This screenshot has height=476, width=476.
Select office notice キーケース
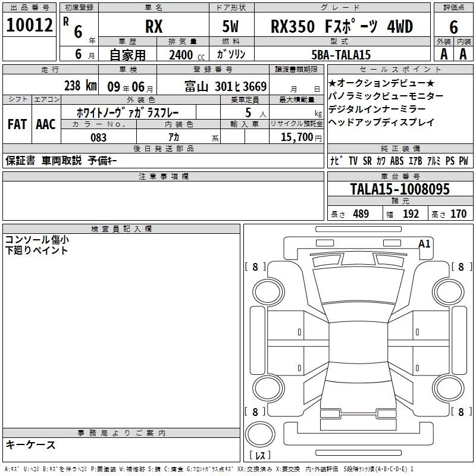(30, 445)
